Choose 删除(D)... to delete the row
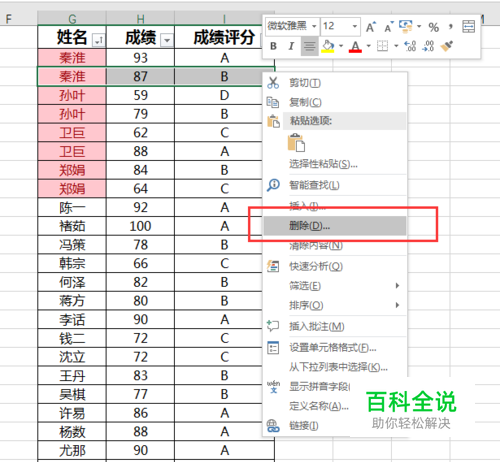500x462 pixels. point(335,226)
